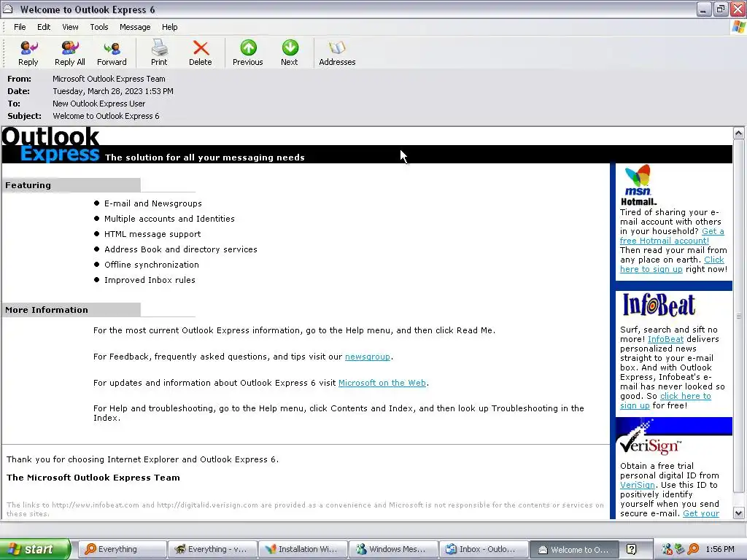Click the recipient 'New Outlook Express User'

99,104
